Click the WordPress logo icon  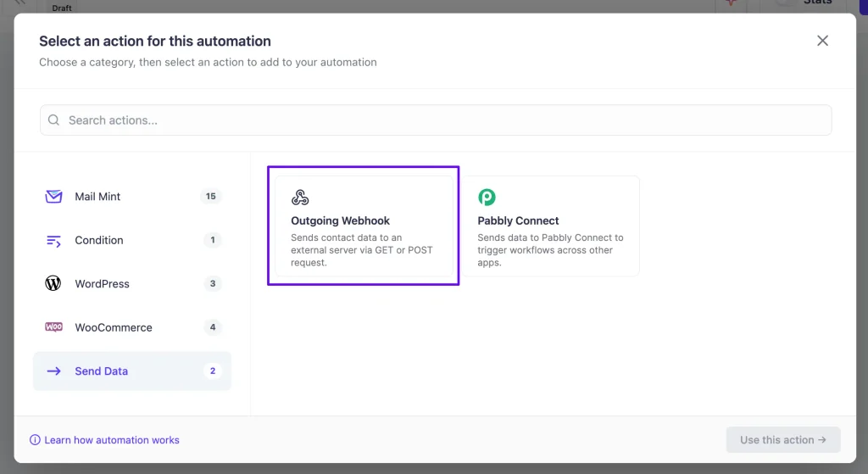pyautogui.click(x=53, y=283)
